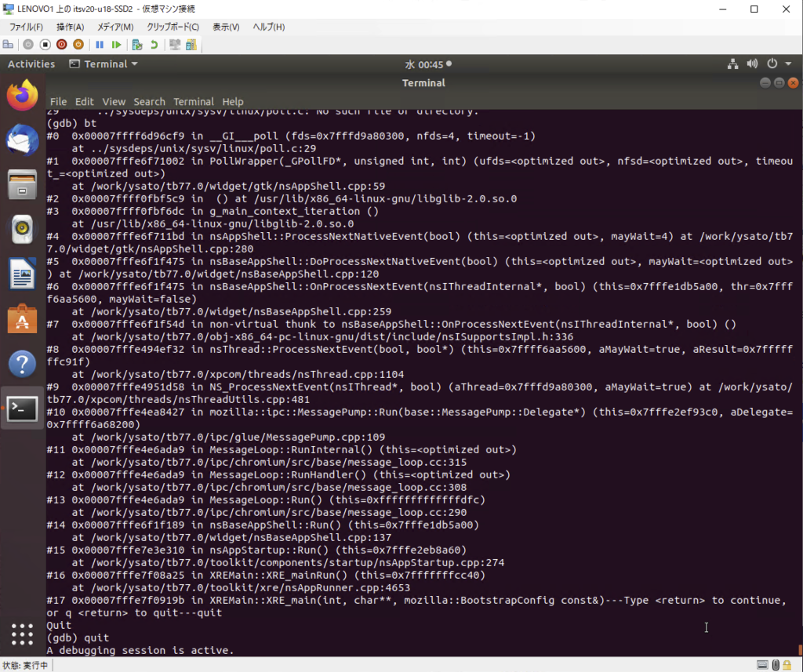Show Applications grid at dock bottom
The height and width of the screenshot is (672, 803).
coord(22,634)
